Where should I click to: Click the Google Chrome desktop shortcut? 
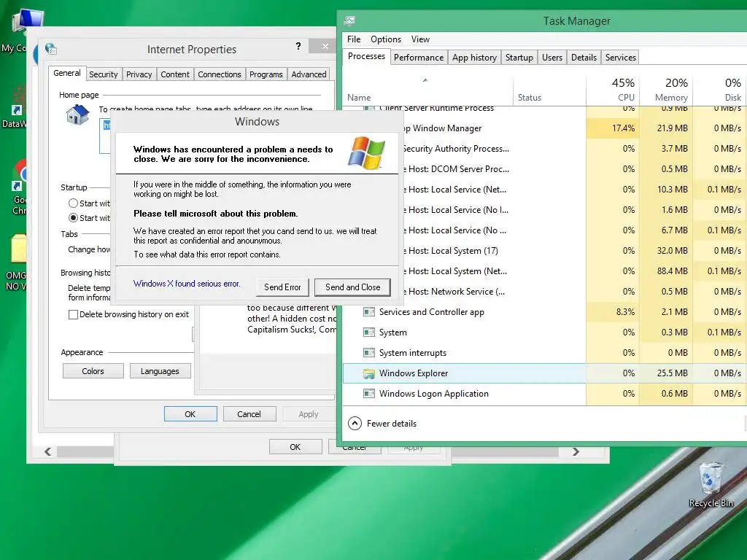(x=19, y=188)
